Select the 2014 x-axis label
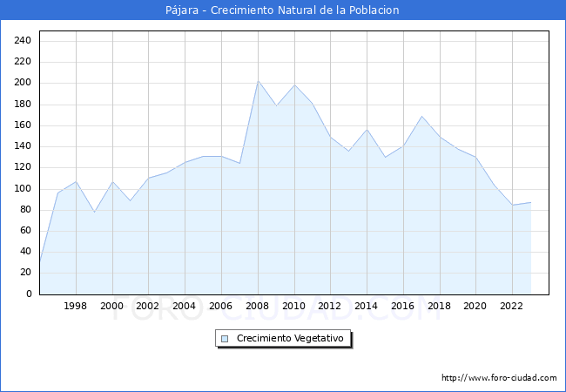This screenshot has height=392, width=566. (x=367, y=307)
